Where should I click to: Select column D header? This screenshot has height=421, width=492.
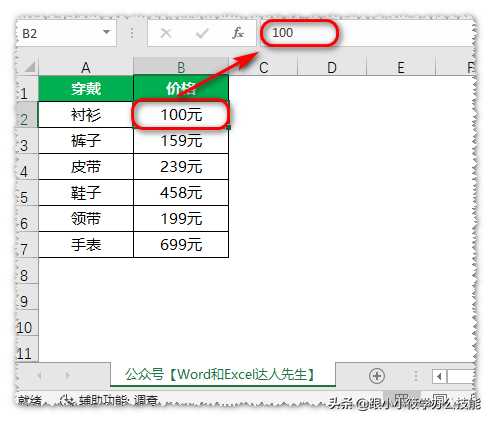click(332, 67)
